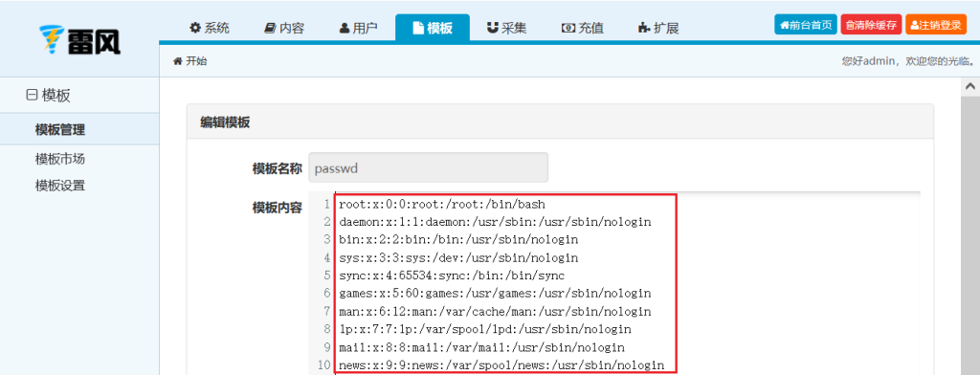The width and height of the screenshot is (980, 375).
Task: Click the 雷风 logo
Action: click(79, 40)
